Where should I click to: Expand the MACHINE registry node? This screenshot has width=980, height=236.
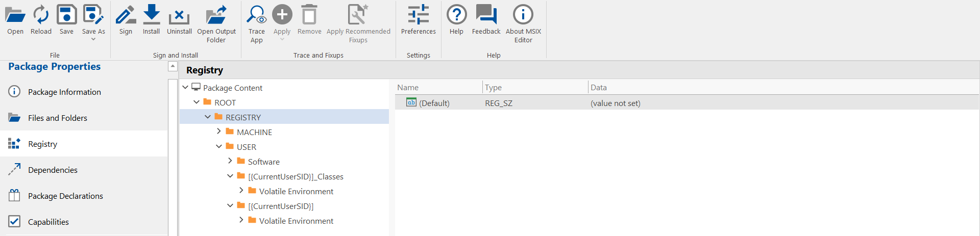coord(219,132)
